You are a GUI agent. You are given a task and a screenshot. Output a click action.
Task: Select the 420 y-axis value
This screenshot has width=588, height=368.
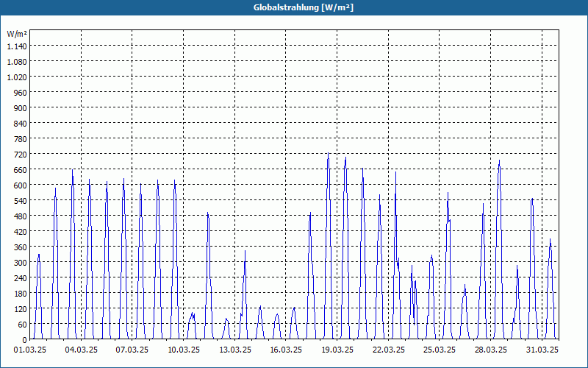pyautogui.click(x=21, y=232)
